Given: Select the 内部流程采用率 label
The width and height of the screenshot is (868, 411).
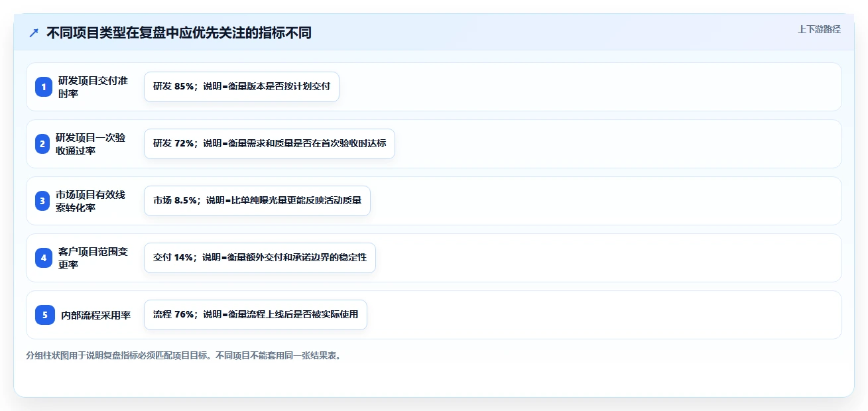Looking at the screenshot, I should (95, 315).
